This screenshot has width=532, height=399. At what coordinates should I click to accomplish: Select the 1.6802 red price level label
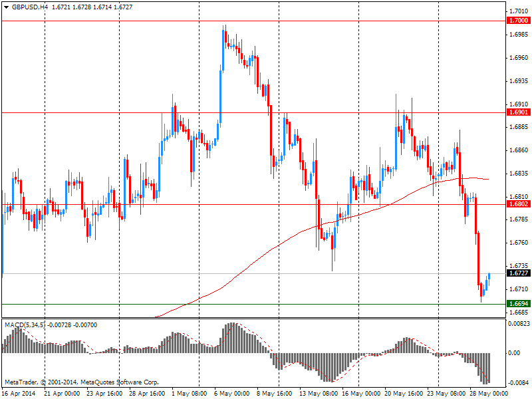coord(519,204)
